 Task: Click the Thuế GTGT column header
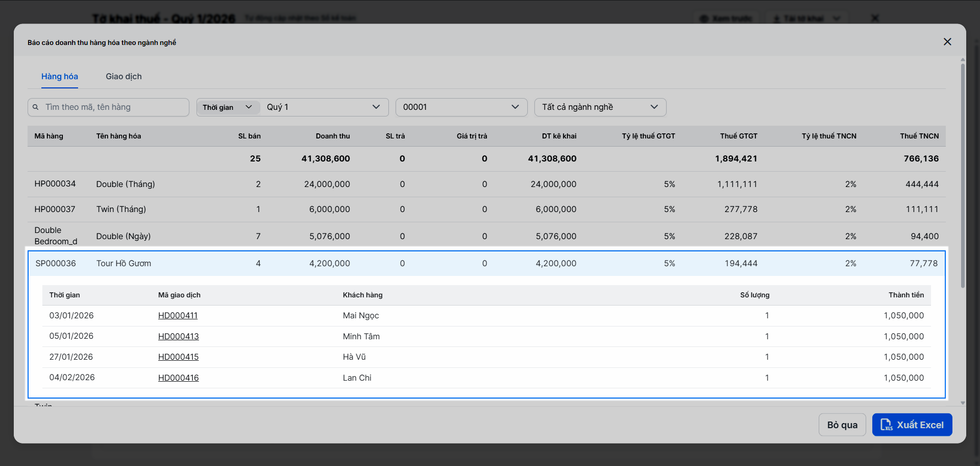(x=739, y=136)
